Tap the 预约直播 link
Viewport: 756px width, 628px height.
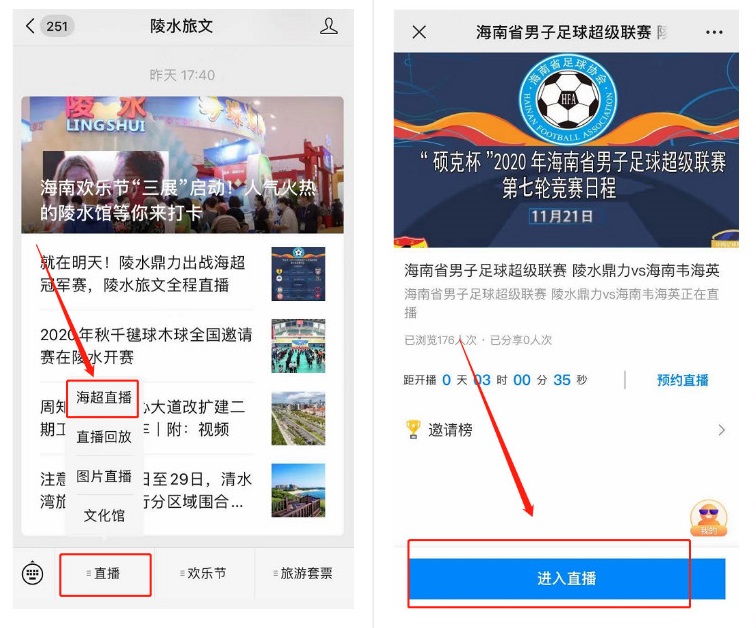tap(682, 380)
